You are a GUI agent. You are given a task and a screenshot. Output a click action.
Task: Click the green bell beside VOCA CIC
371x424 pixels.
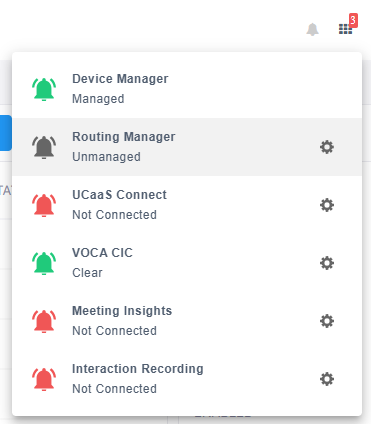tap(44, 263)
